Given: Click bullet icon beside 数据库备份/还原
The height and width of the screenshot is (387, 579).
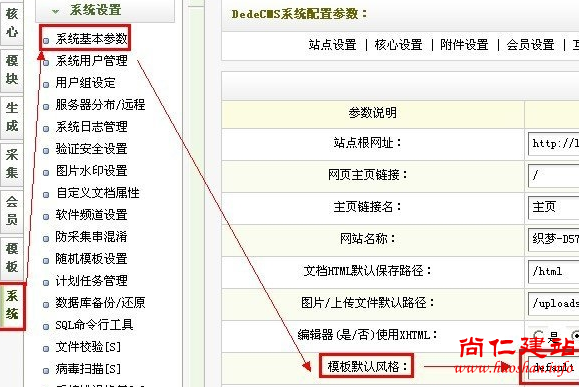Looking at the screenshot, I should (x=46, y=305).
